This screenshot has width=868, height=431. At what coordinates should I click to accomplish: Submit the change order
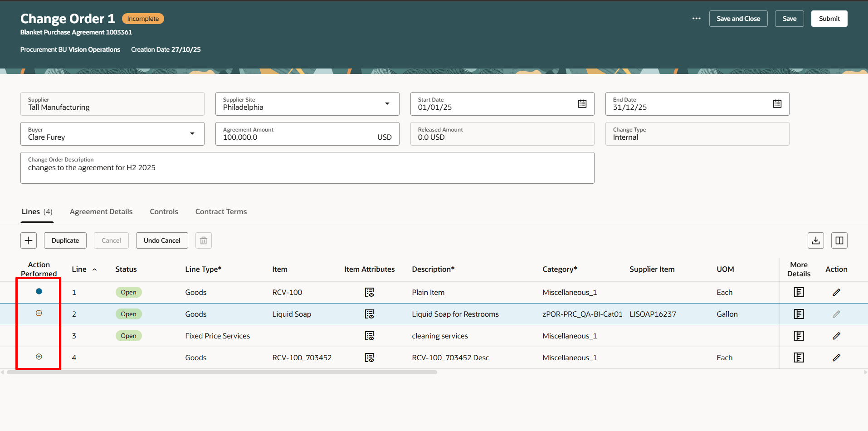[829, 19]
